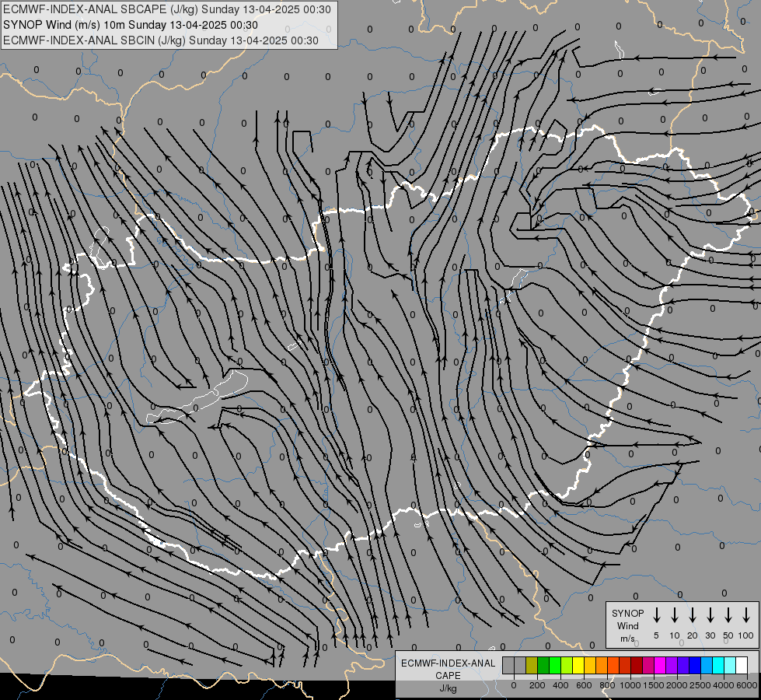Click the SYNOP wind arrow for 5 m/s
The width and height of the screenshot is (761, 700).
click(x=657, y=615)
